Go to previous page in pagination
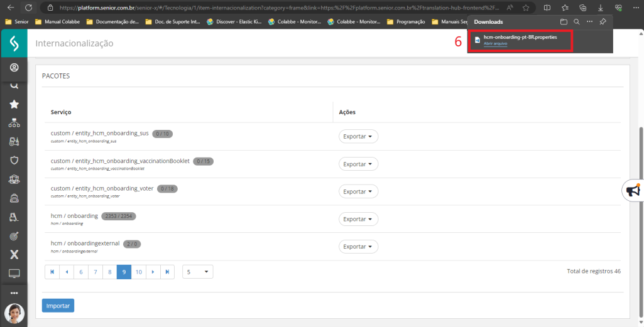Viewport: 644px width, 327px height. click(67, 272)
